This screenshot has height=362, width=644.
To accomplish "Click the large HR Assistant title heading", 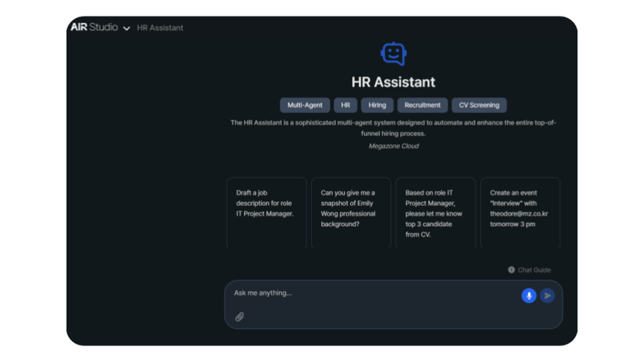I will tap(393, 82).
